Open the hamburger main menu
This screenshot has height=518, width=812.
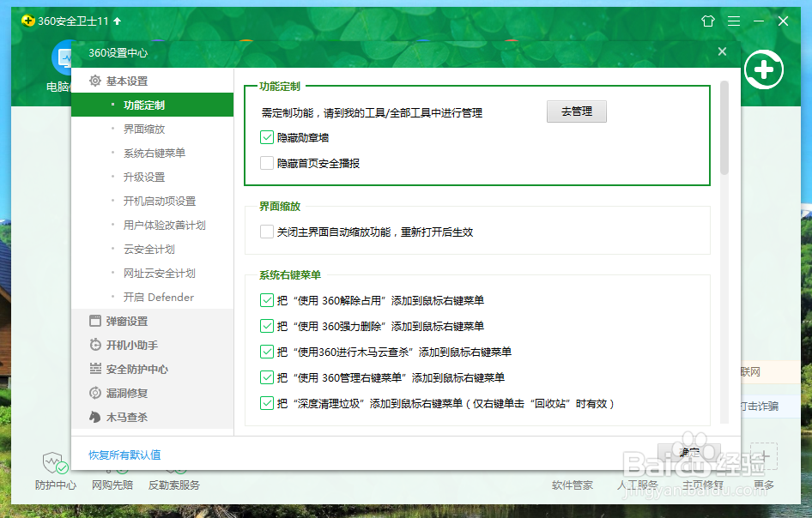[734, 21]
